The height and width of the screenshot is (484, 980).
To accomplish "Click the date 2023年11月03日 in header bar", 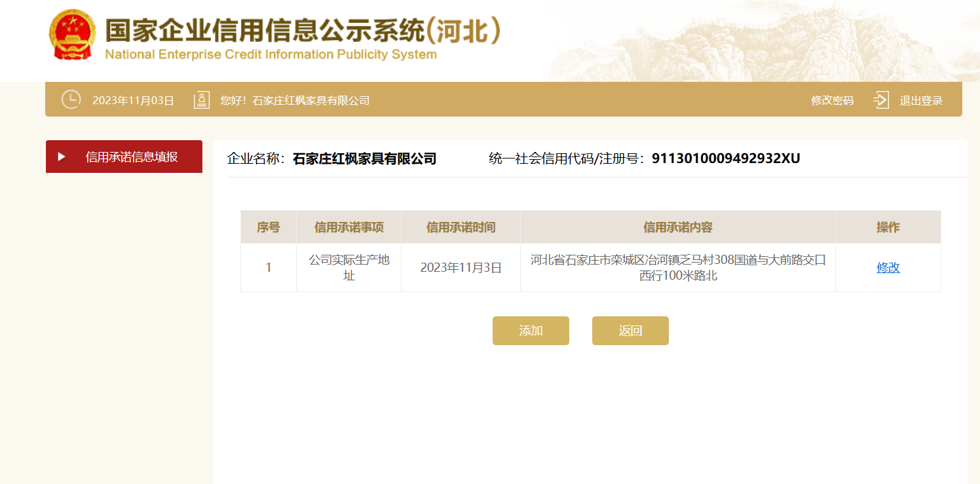I will coord(133,100).
